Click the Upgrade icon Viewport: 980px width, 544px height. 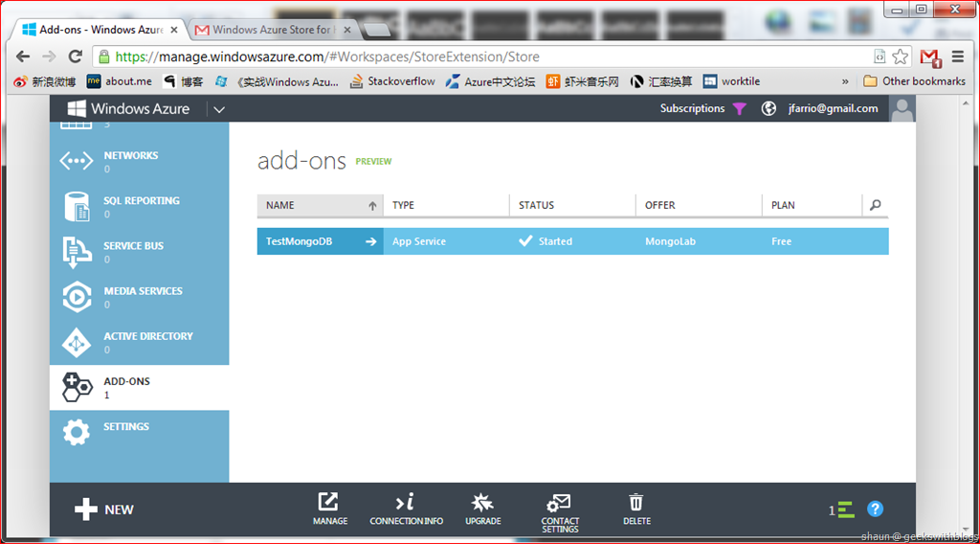point(482,509)
